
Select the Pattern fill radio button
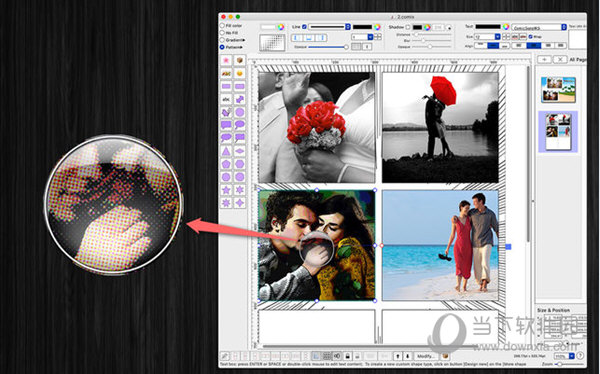click(222, 47)
